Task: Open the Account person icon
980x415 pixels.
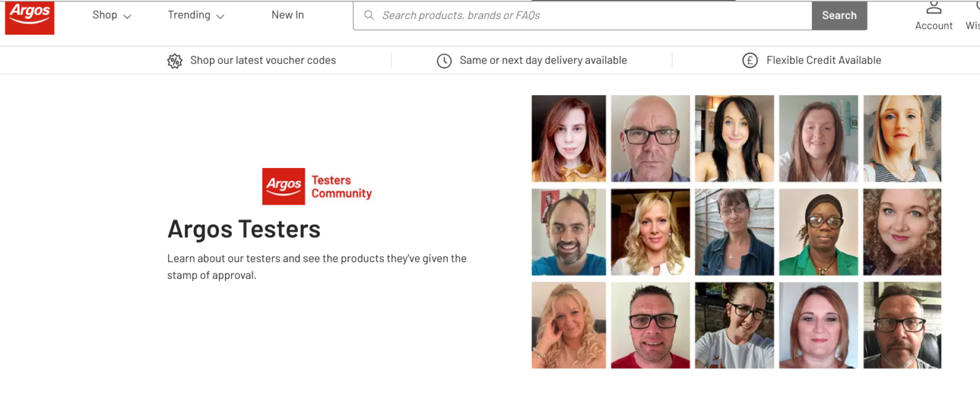Action: coord(934,7)
